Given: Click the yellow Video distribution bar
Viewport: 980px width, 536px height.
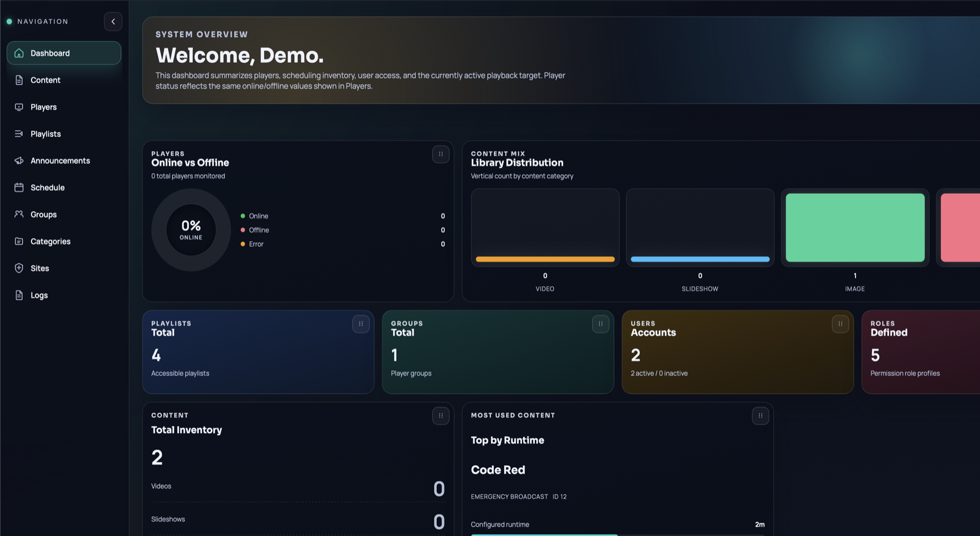Looking at the screenshot, I should coord(544,260).
